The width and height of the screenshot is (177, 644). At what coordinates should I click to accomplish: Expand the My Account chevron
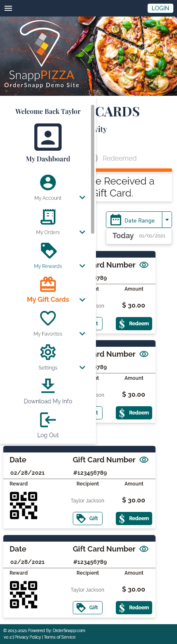[x=82, y=198]
